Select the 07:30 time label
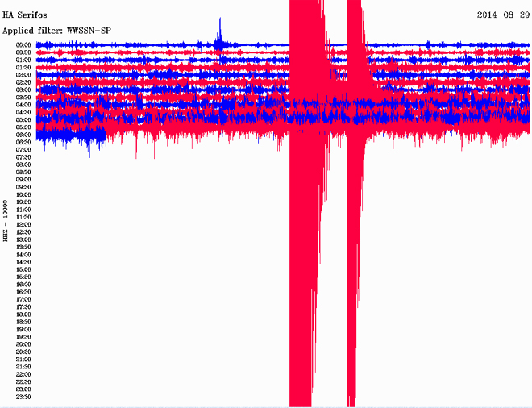Screen dimensions: 532x408 tap(23, 157)
